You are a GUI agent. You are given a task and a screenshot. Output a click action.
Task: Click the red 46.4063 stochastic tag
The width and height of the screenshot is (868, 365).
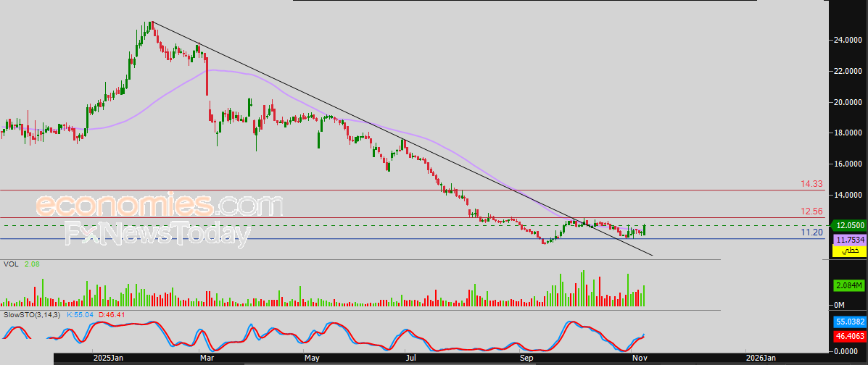tap(849, 335)
